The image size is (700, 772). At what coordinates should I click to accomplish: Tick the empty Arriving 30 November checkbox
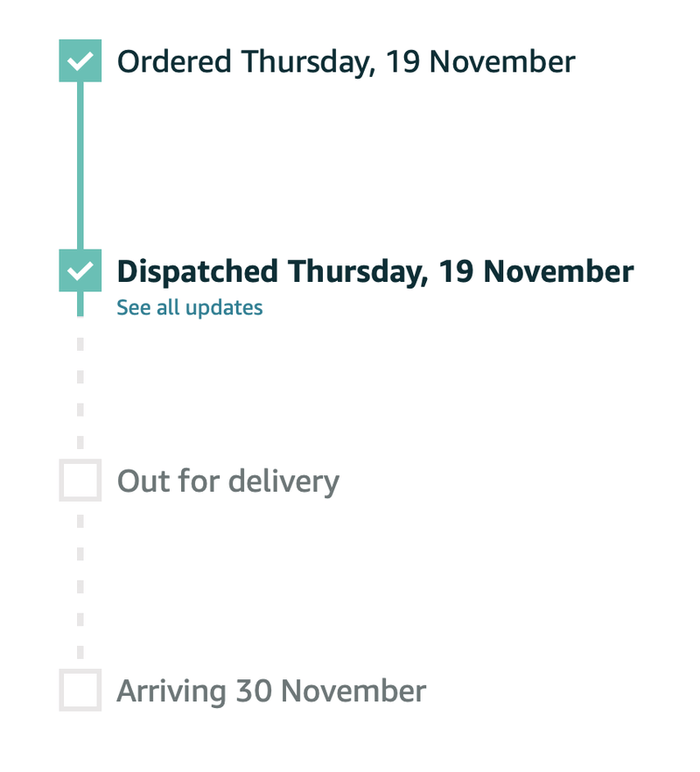tap(80, 691)
